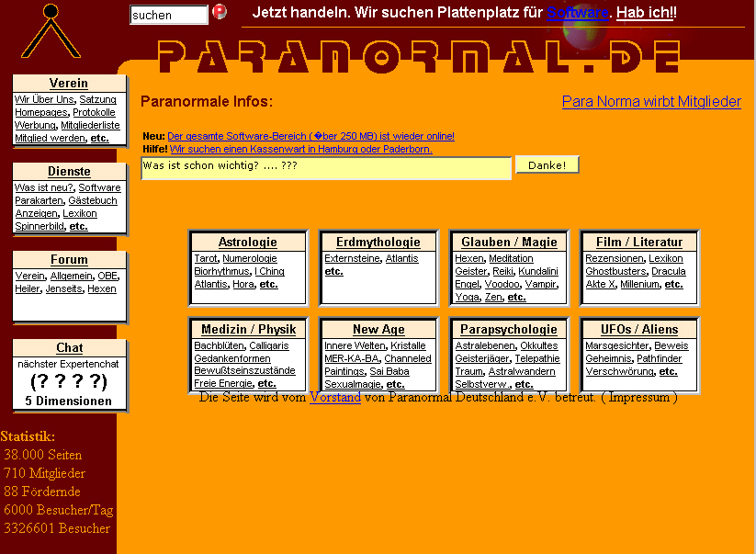The width and height of the screenshot is (756, 554).
Task: Click the 'Parakarten' link
Action: tap(39, 200)
